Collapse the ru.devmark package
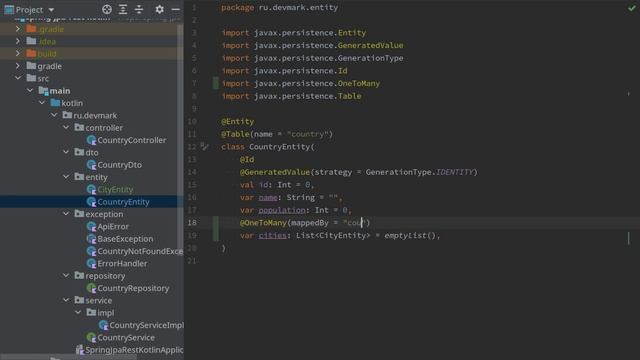The height and width of the screenshot is (360, 640). (x=54, y=115)
